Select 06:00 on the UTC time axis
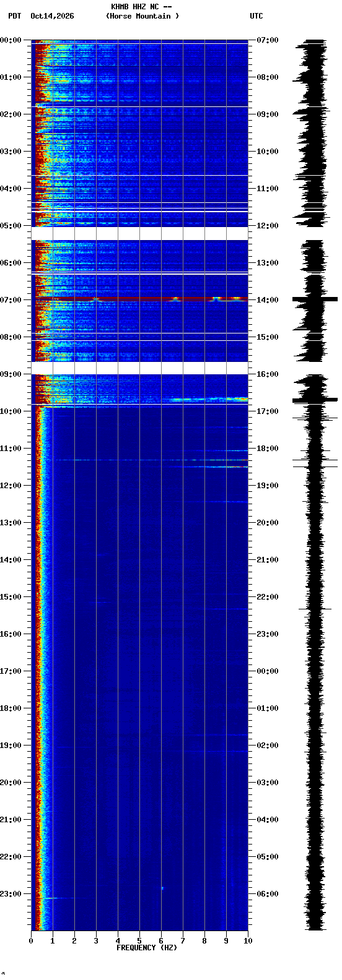The width and height of the screenshot is (342, 980). (268, 894)
